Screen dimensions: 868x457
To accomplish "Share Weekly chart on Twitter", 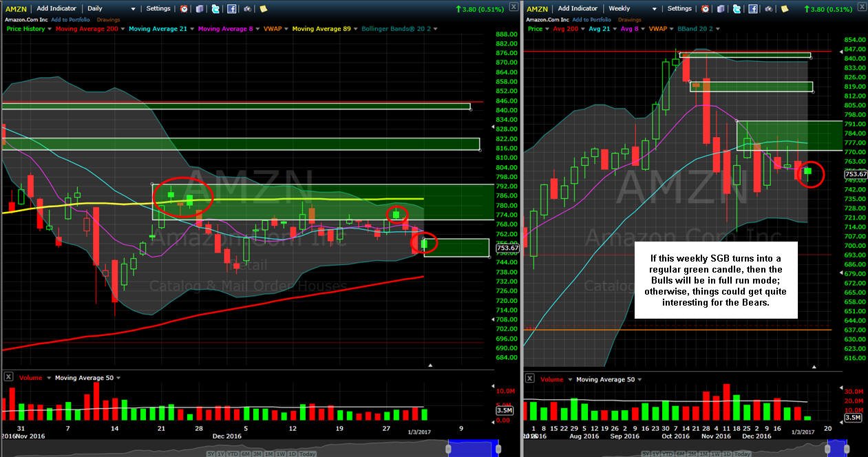I will tap(737, 9).
